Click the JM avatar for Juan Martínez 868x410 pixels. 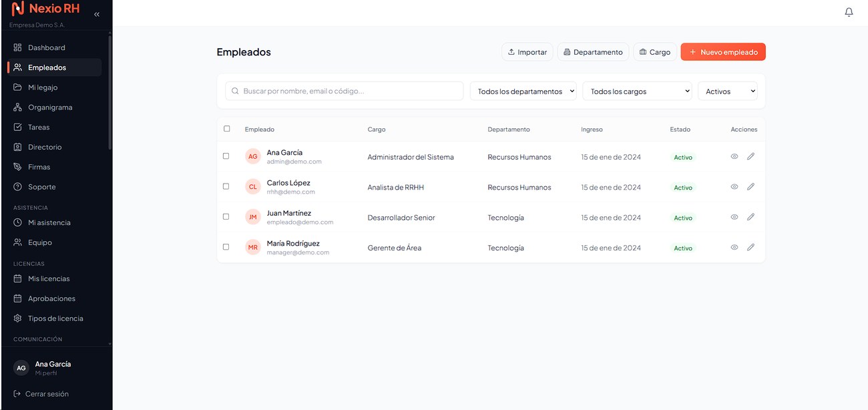252,217
